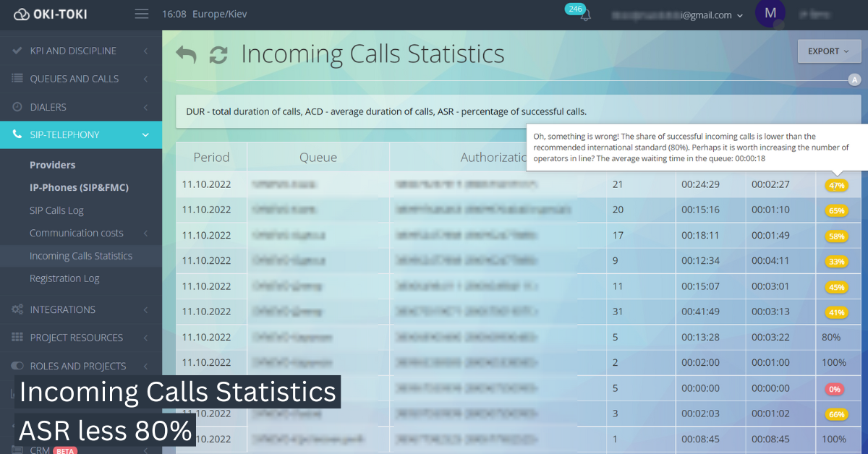This screenshot has width=868, height=454.
Task: Click the Integrations gears icon
Action: point(17,309)
